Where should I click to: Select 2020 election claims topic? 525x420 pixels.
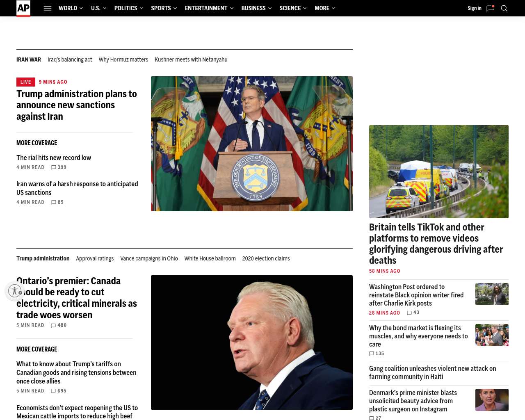tap(266, 258)
